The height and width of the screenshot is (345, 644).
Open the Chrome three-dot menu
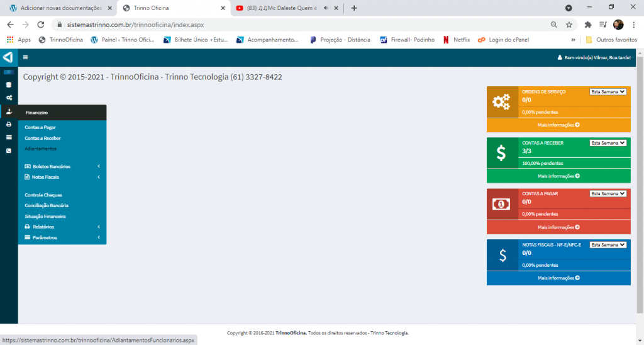[634, 25]
